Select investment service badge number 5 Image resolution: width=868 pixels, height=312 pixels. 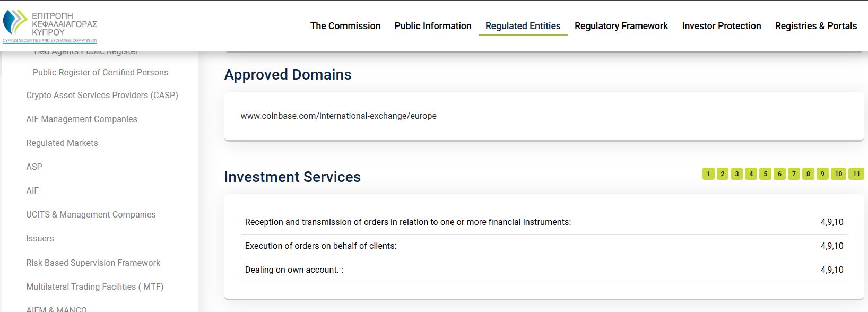766,174
